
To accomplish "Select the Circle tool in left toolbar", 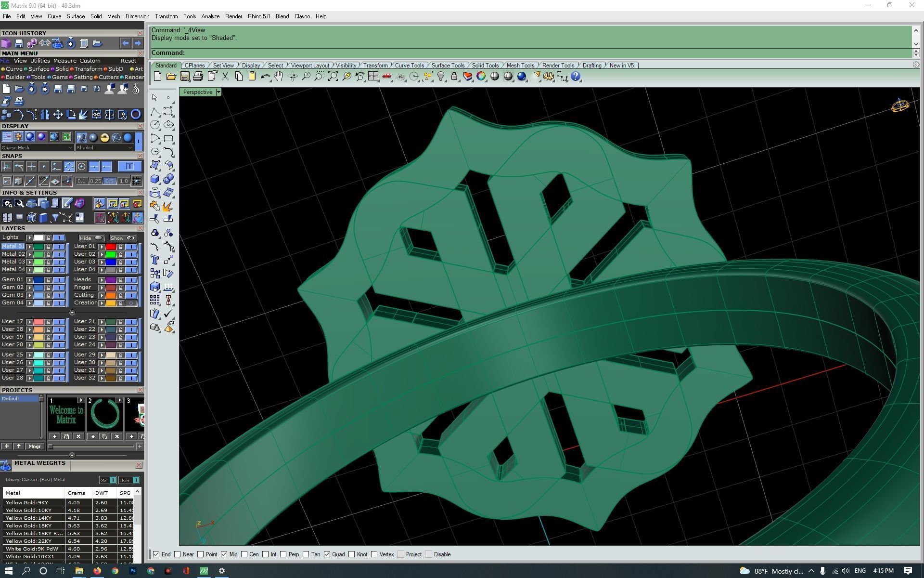I will (x=155, y=125).
